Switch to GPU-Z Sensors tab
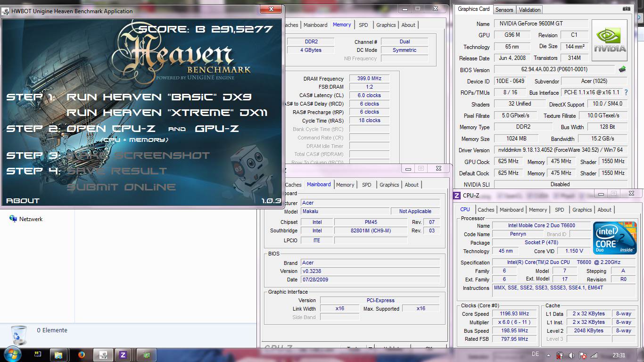644x362 pixels. click(x=504, y=9)
